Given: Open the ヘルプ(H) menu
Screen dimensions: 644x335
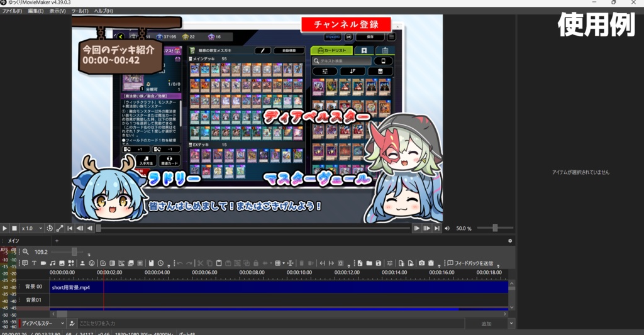Looking at the screenshot, I should [x=104, y=11].
